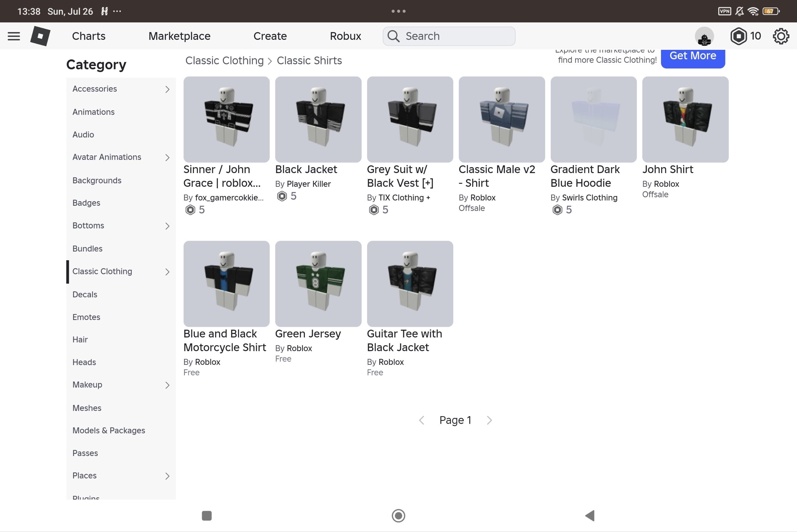Open creator link Player Killer
The height and width of the screenshot is (532, 797).
(309, 184)
